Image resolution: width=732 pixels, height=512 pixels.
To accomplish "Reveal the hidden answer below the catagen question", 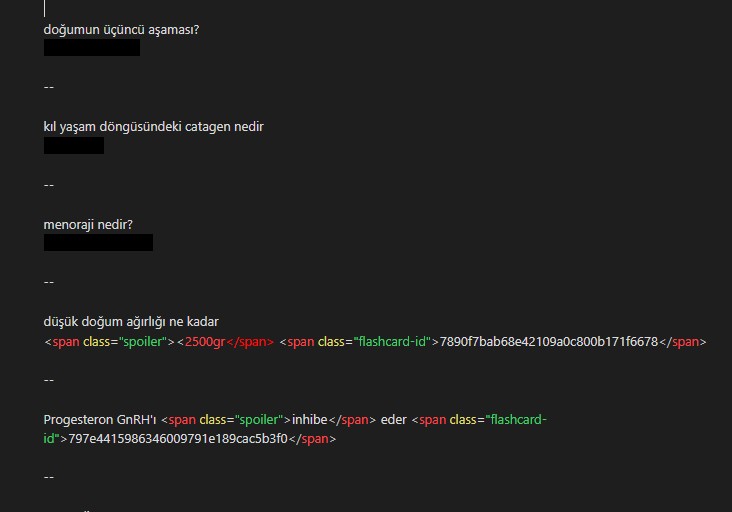I will point(74,146).
